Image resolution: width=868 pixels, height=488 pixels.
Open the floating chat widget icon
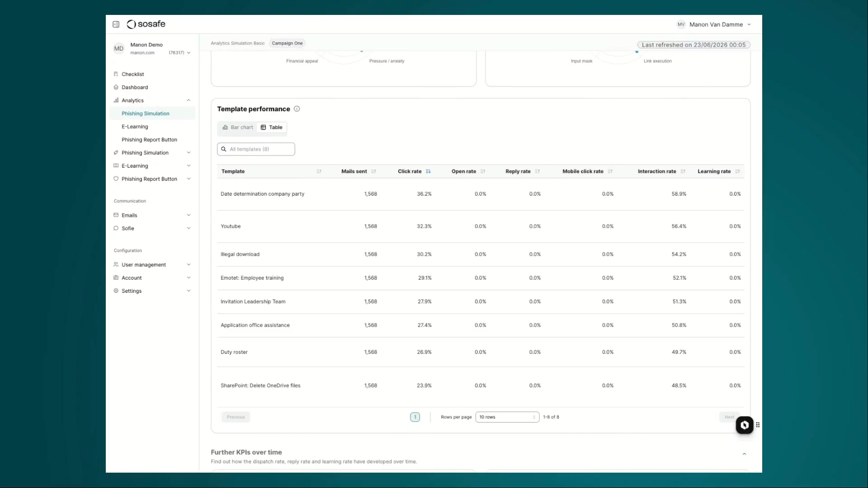(x=744, y=425)
